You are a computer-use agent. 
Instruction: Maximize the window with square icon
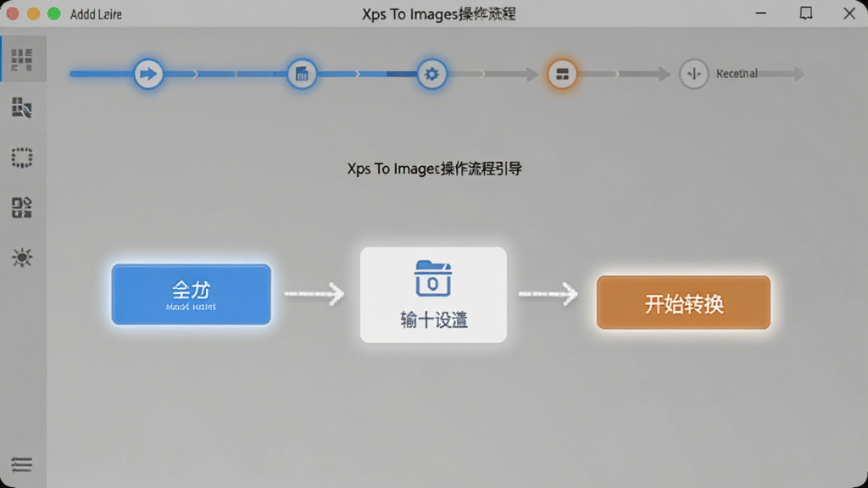tap(806, 14)
